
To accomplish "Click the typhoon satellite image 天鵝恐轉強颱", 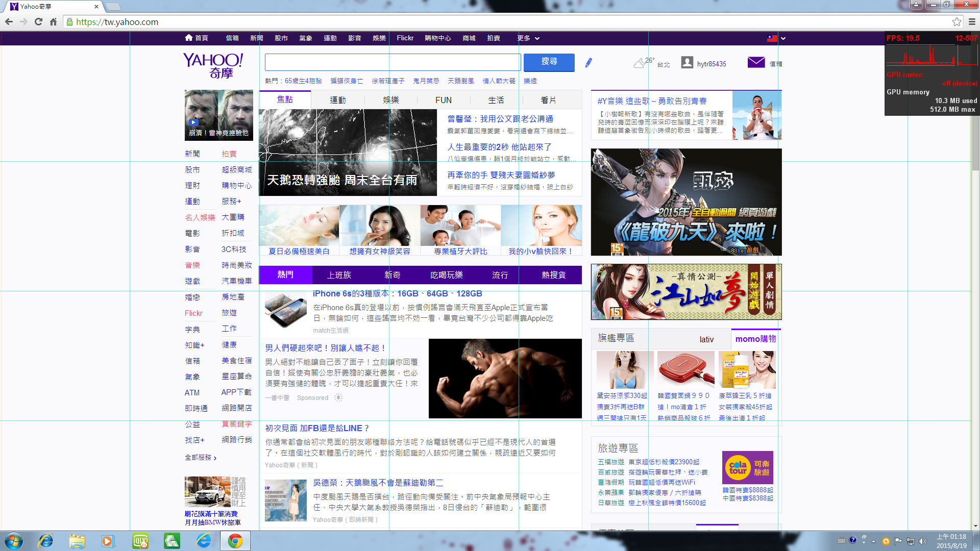I will [x=348, y=153].
